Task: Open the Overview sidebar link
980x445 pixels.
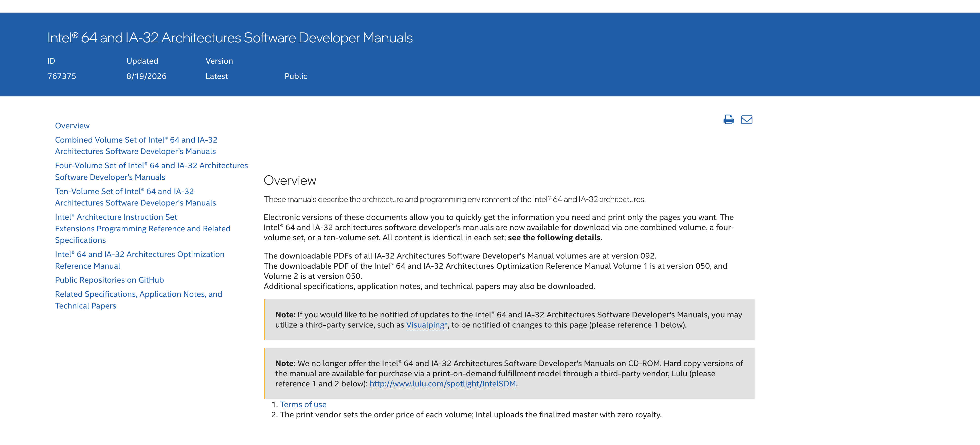Action: (72, 126)
